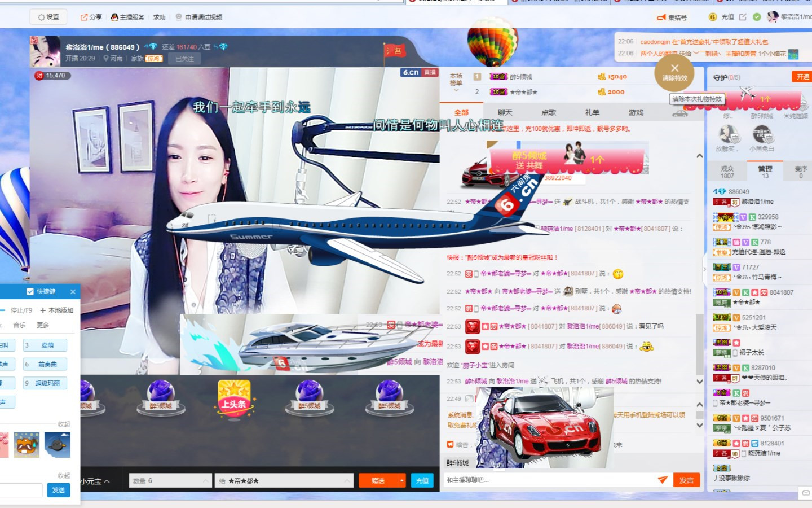Open the 管理 13 tab
Screen dimensions: 812x508
point(765,172)
